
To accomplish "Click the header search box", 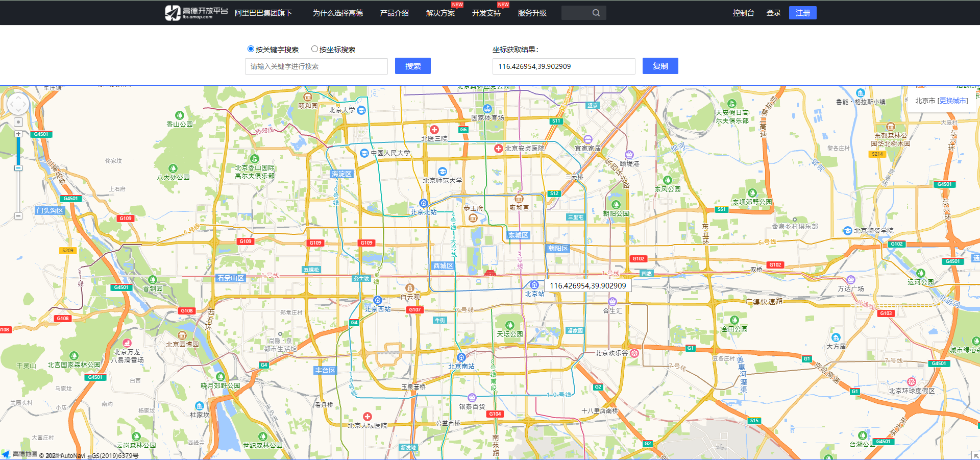I will point(584,13).
